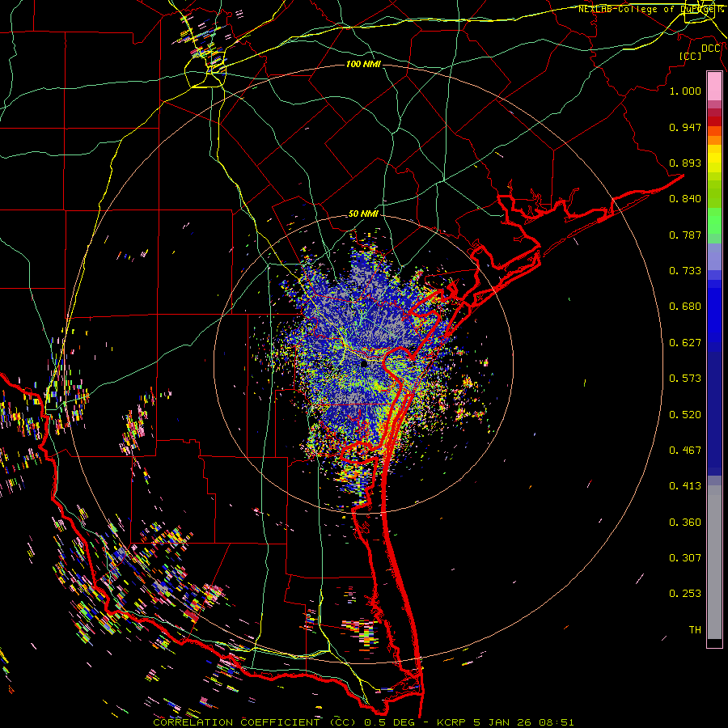Viewport: 728px width, 728px height.
Task: Click the 0.360 scale value
Action: click(685, 523)
